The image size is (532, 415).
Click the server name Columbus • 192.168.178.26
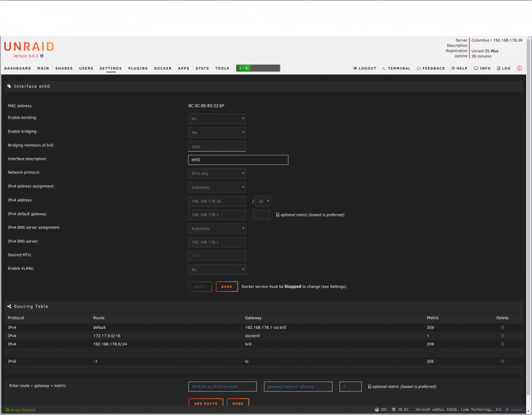point(497,40)
